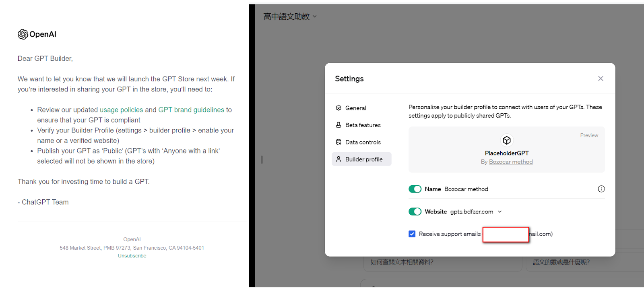Screen dimensions: 644x290
Task: Disable the Website toggle
Action: pyautogui.click(x=415, y=211)
